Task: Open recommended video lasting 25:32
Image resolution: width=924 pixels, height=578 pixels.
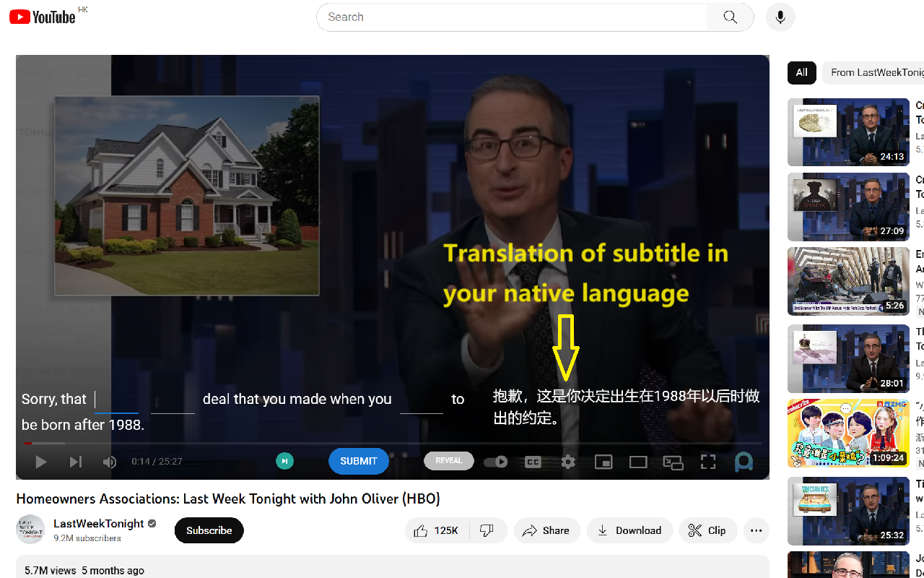Action: [848, 511]
